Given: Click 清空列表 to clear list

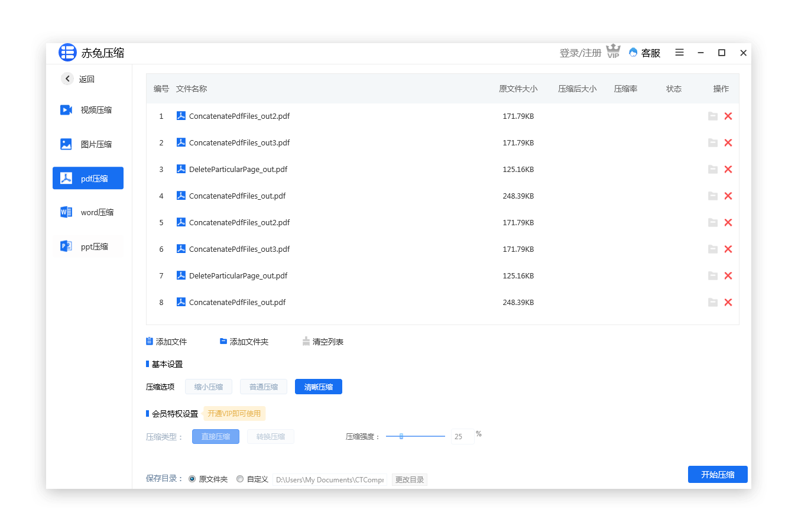Looking at the screenshot, I should [323, 342].
